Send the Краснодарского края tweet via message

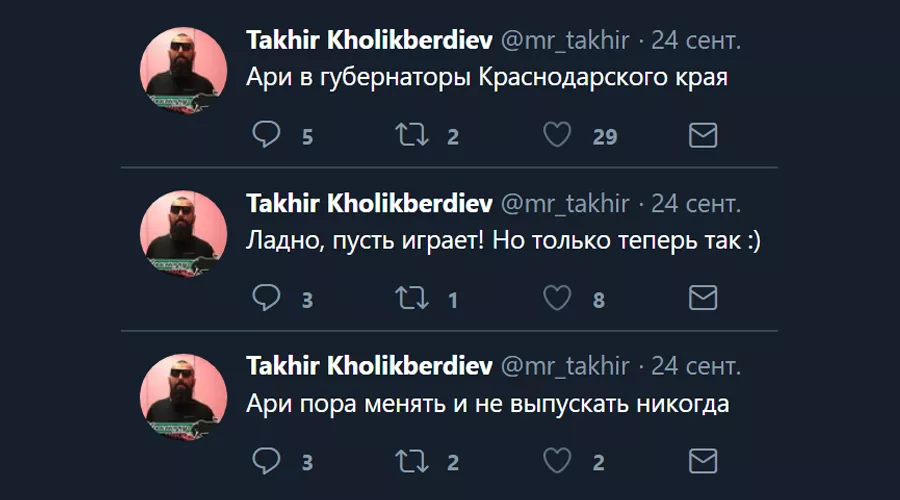coord(704,135)
